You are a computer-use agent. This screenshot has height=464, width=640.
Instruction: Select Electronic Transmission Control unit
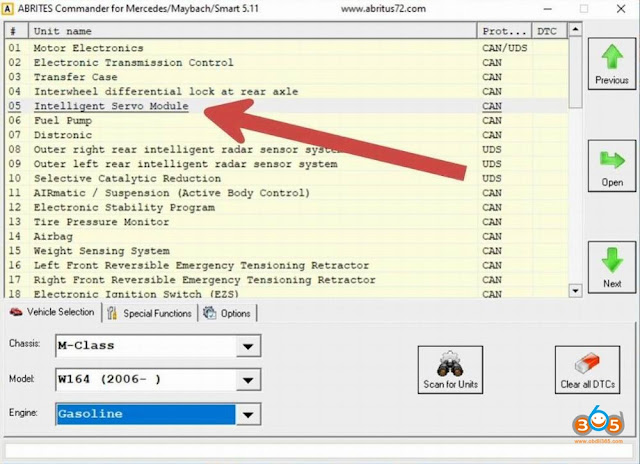pyautogui.click(x=286, y=62)
